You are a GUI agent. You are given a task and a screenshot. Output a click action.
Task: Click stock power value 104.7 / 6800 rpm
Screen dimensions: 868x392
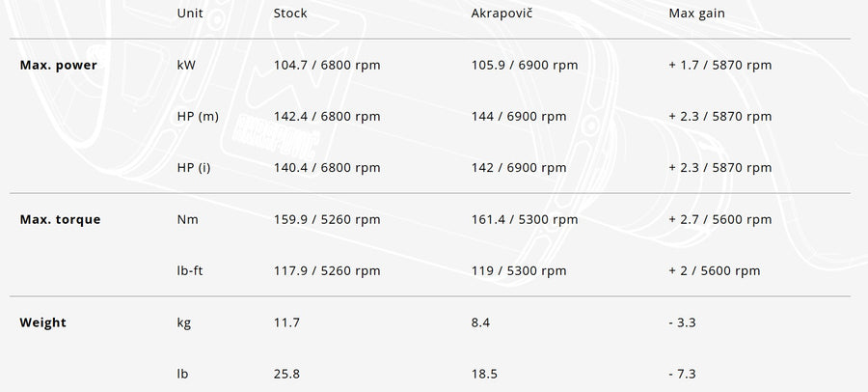(327, 65)
